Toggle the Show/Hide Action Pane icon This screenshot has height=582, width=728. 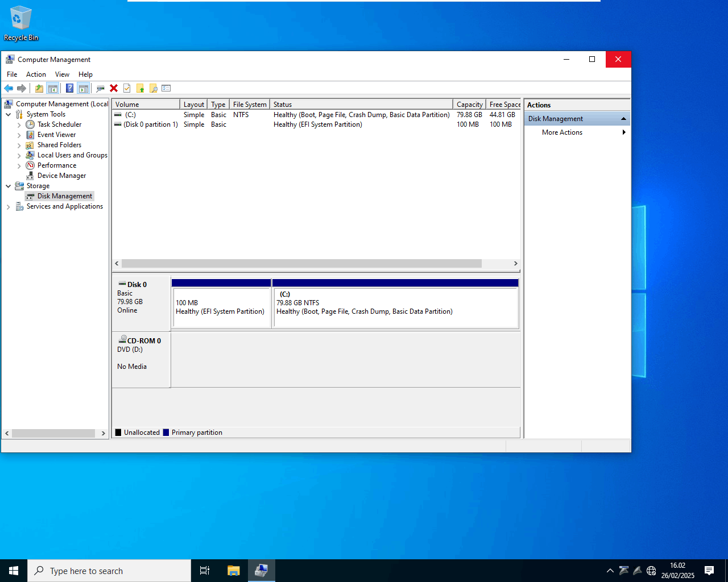[84, 88]
